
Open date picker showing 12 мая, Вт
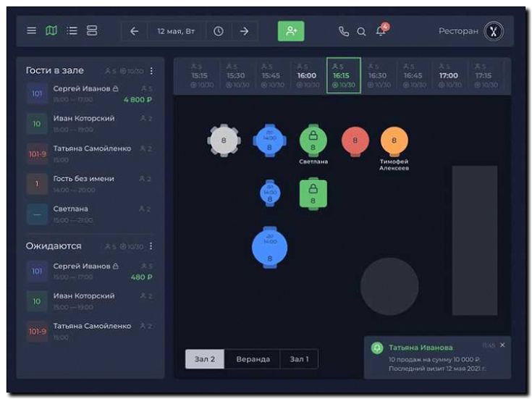pyautogui.click(x=177, y=31)
